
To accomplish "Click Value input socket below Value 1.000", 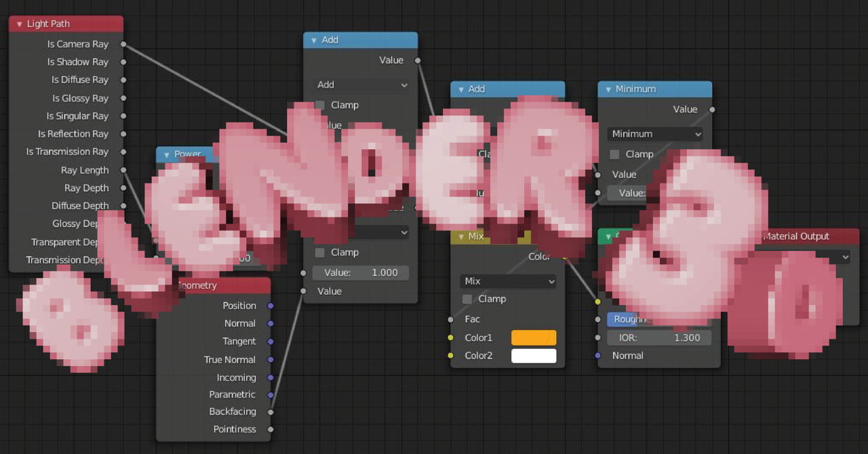I will [x=304, y=291].
